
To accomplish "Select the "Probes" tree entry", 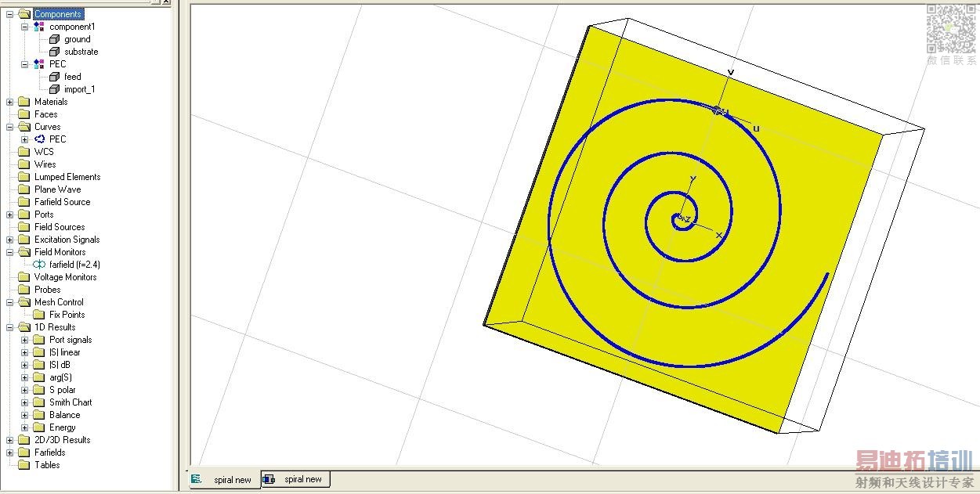I will point(48,290).
